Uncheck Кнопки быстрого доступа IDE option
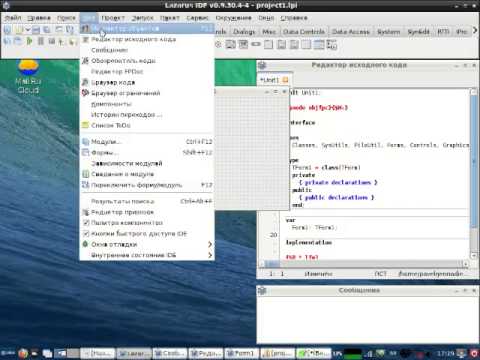 [147, 234]
